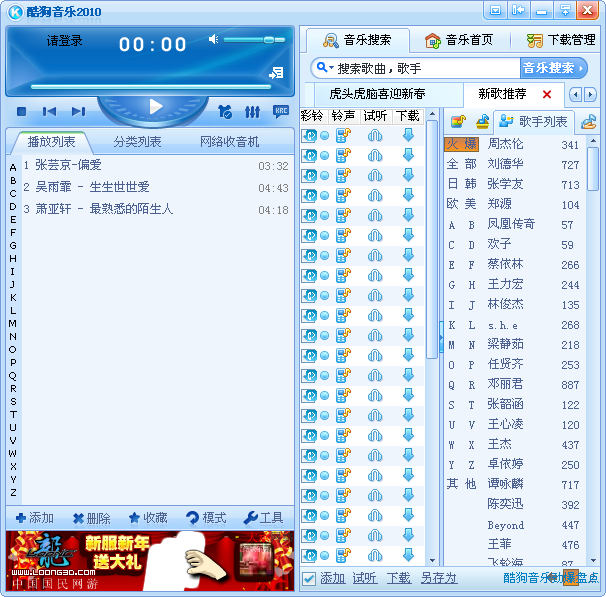Viewport: 606px width, 597px height.
Task: Open the 模式 play mode menu
Action: pos(206,518)
